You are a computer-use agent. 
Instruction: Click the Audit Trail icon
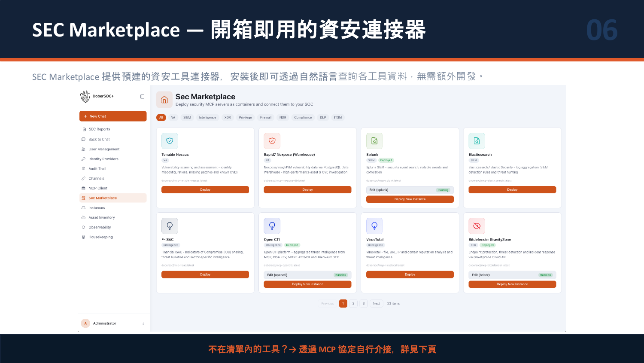pos(84,169)
